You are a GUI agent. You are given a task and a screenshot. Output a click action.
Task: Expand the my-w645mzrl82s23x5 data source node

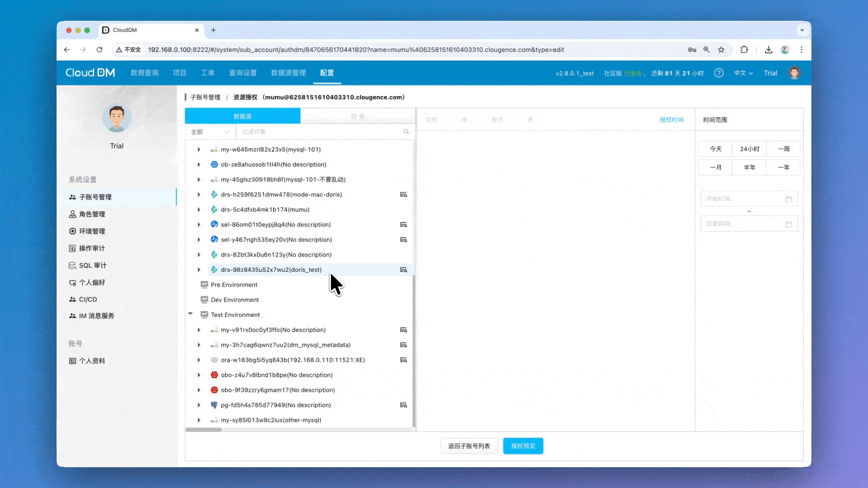(199, 150)
